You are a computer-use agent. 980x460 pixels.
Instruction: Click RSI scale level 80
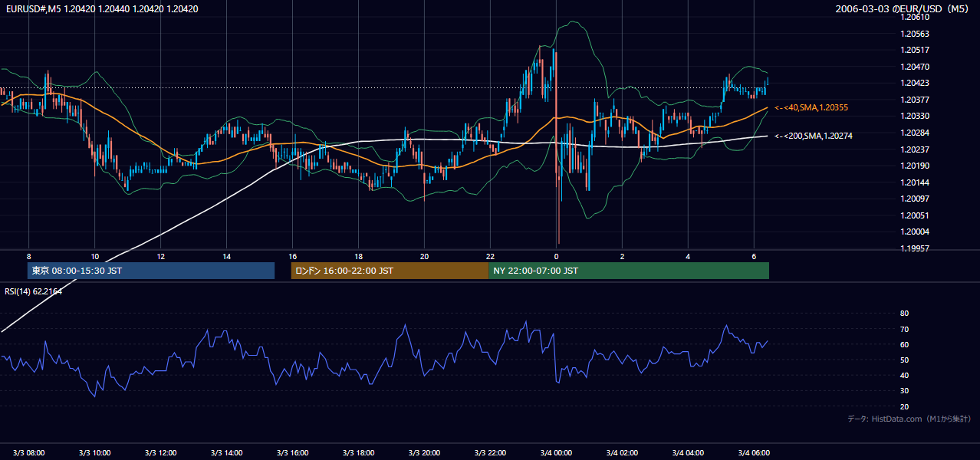pos(904,314)
